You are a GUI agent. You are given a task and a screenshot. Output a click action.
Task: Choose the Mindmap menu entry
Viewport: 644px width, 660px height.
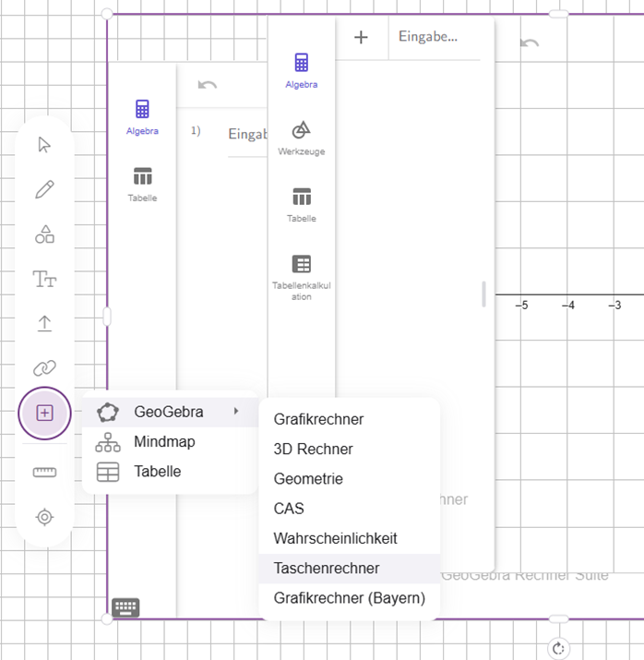170,442
